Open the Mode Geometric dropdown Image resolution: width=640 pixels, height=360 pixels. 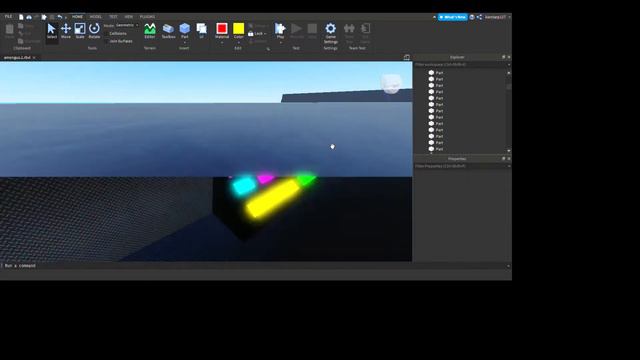(127, 25)
